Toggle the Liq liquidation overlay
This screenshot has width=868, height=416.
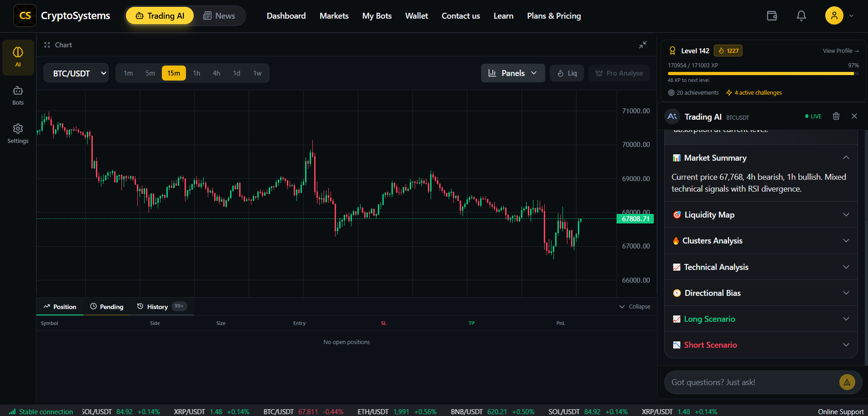pos(567,73)
